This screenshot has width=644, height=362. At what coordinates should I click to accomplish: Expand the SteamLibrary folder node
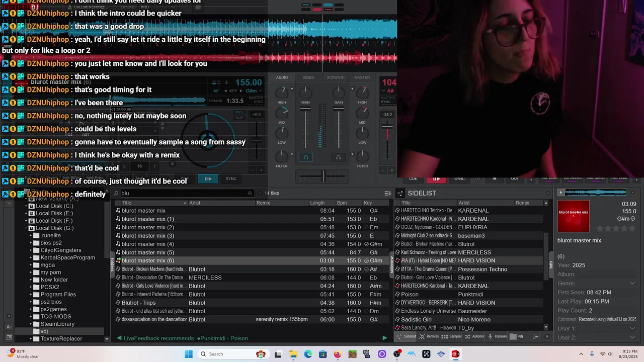pos(31,324)
